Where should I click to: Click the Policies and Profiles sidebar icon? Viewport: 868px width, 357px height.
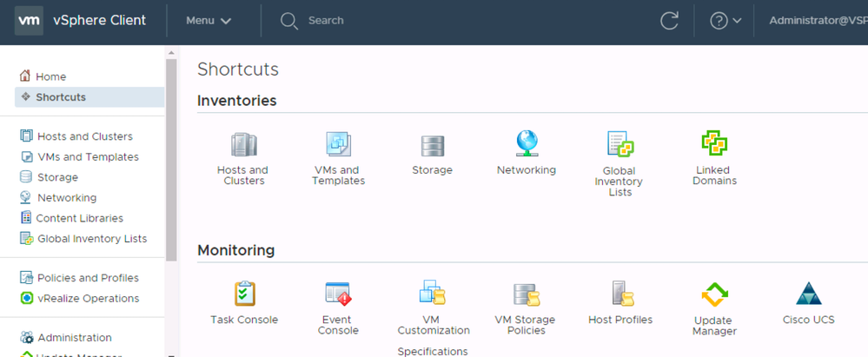coord(26,277)
